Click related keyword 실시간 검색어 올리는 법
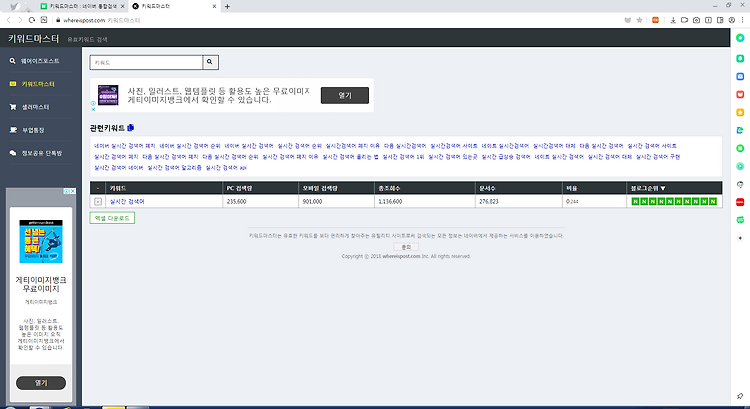Image resolution: width=750 pixels, height=409 pixels. click(x=350, y=157)
